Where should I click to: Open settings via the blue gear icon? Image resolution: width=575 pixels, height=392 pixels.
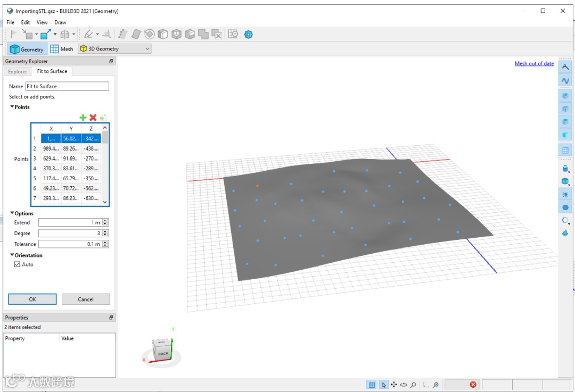point(248,35)
